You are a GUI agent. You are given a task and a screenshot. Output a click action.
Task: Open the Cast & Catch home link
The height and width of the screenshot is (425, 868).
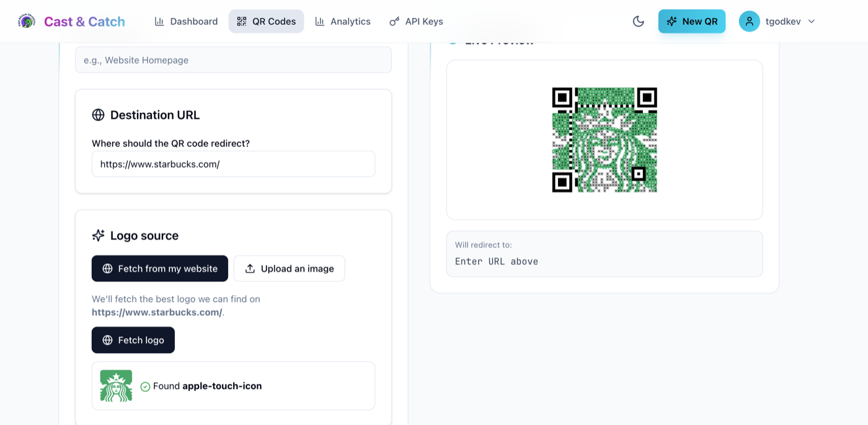[84, 21]
